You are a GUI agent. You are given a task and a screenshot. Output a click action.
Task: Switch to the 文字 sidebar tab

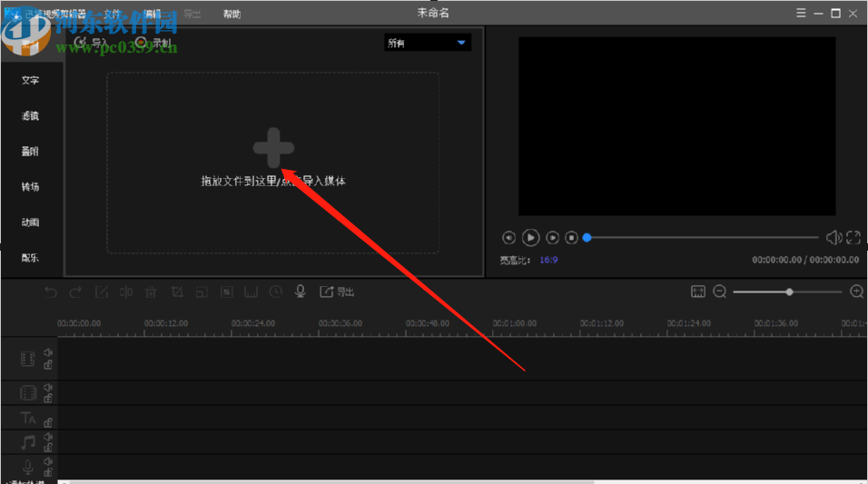click(x=31, y=80)
